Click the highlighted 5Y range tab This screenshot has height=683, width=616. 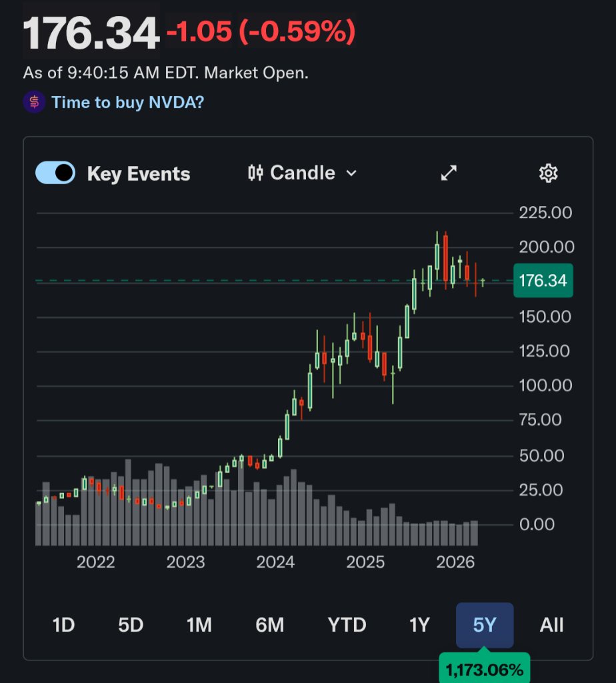coord(485,625)
